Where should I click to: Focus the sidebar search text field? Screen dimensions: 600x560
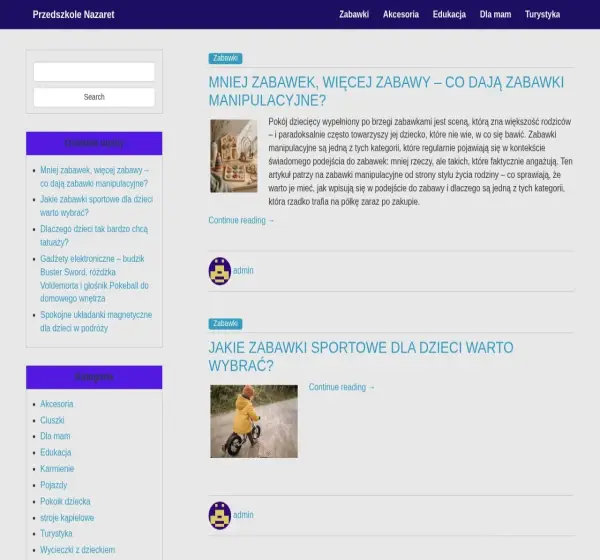[x=94, y=72]
